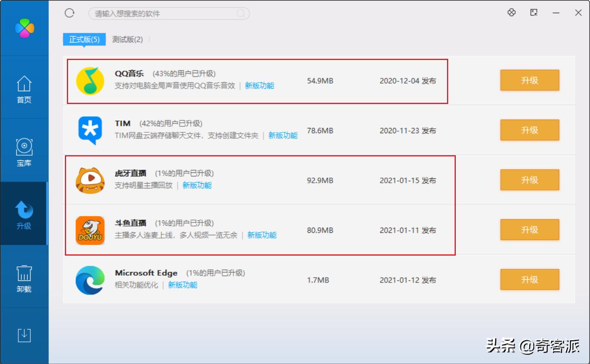
Task: Upgrade 虎牙直播 using its 升级 button
Action: pos(530,180)
